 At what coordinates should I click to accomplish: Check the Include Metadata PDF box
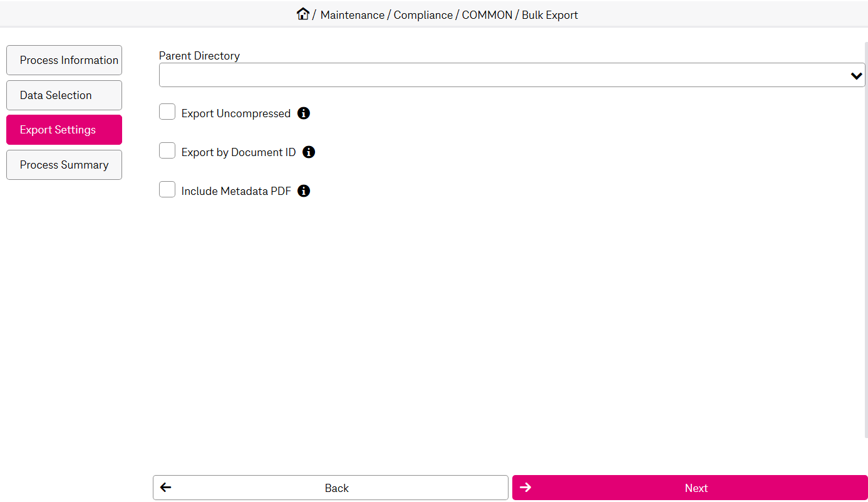(167, 190)
